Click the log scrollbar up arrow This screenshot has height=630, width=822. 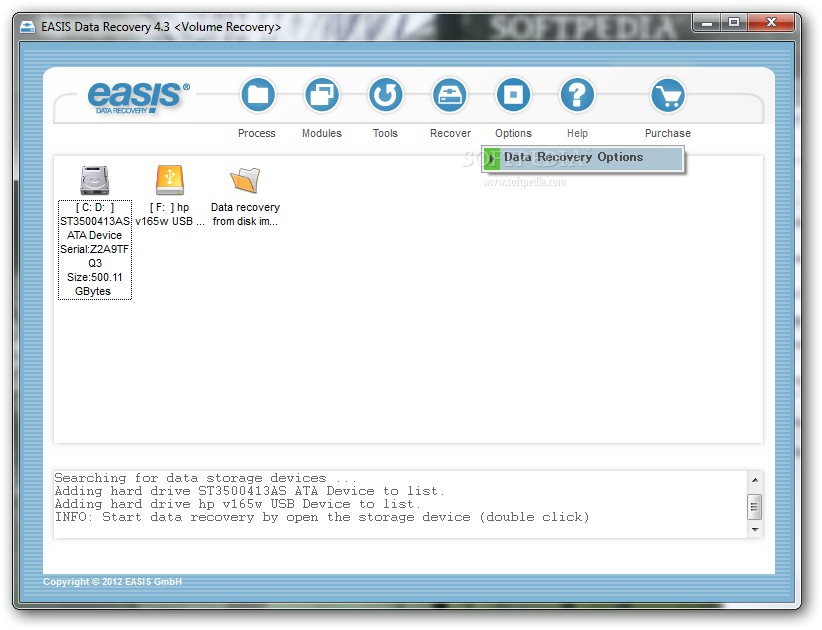[755, 480]
